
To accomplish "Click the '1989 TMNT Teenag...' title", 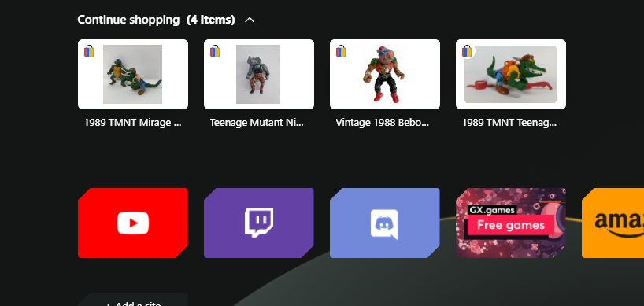I will [509, 122].
